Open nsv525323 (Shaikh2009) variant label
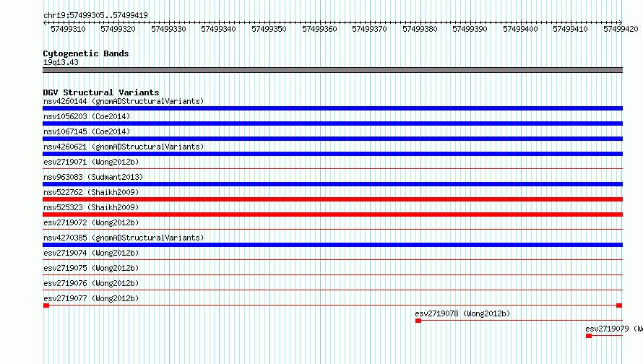 pyautogui.click(x=91, y=207)
